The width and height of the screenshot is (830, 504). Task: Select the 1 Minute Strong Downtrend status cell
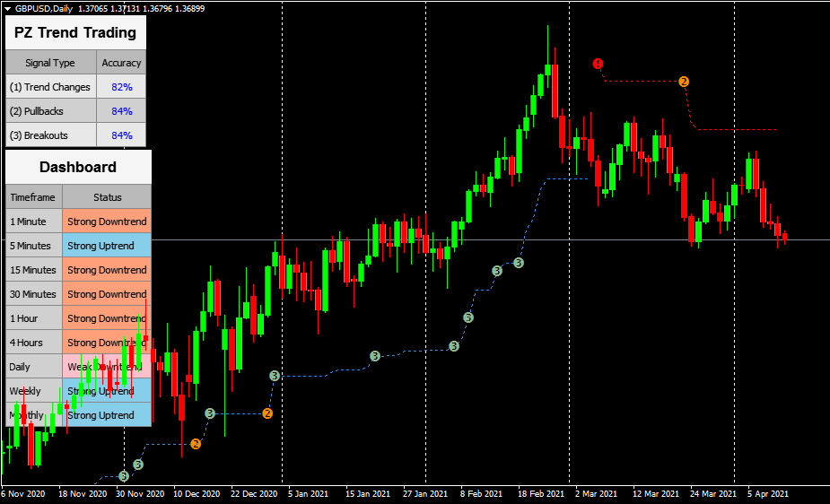click(107, 222)
